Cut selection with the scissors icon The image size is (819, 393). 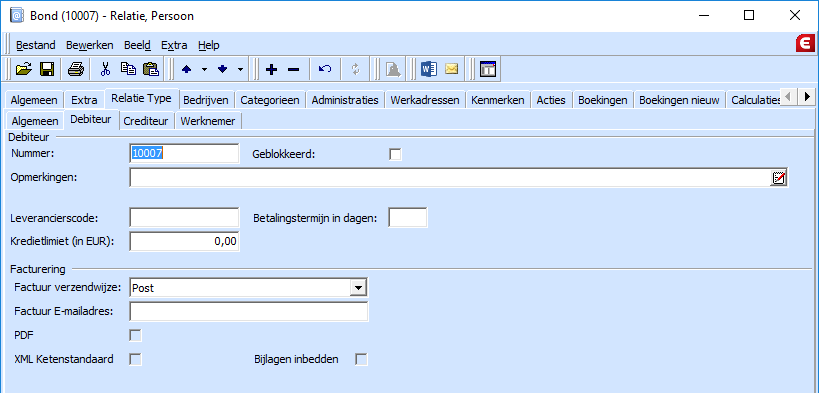pyautogui.click(x=106, y=69)
